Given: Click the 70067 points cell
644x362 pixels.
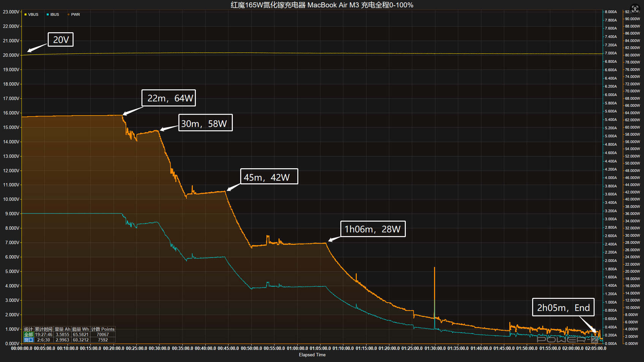Looking at the screenshot, I should (x=103, y=335).
